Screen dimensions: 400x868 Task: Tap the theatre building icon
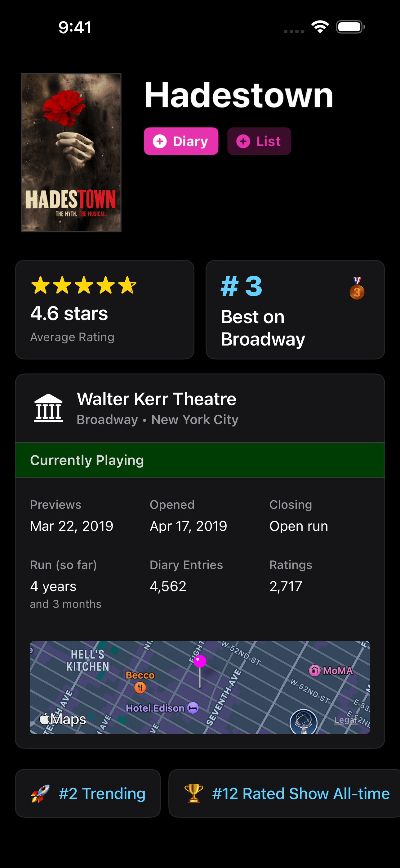(48, 408)
